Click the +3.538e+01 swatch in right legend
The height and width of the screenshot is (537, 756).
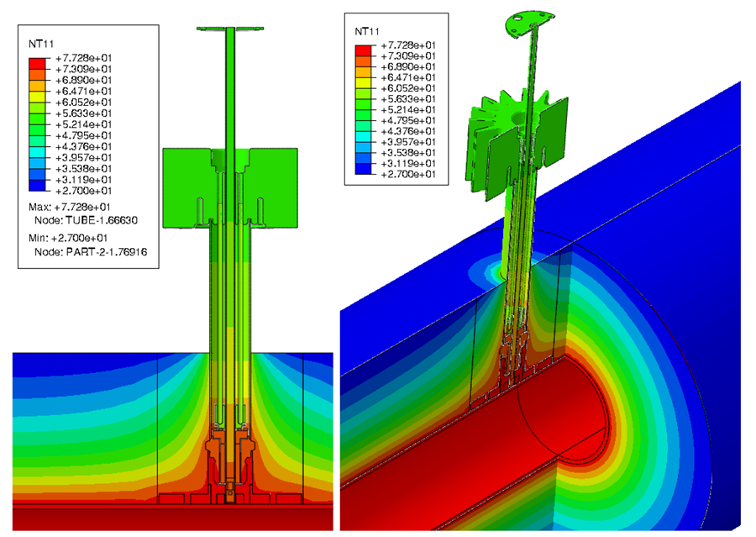coord(363,158)
